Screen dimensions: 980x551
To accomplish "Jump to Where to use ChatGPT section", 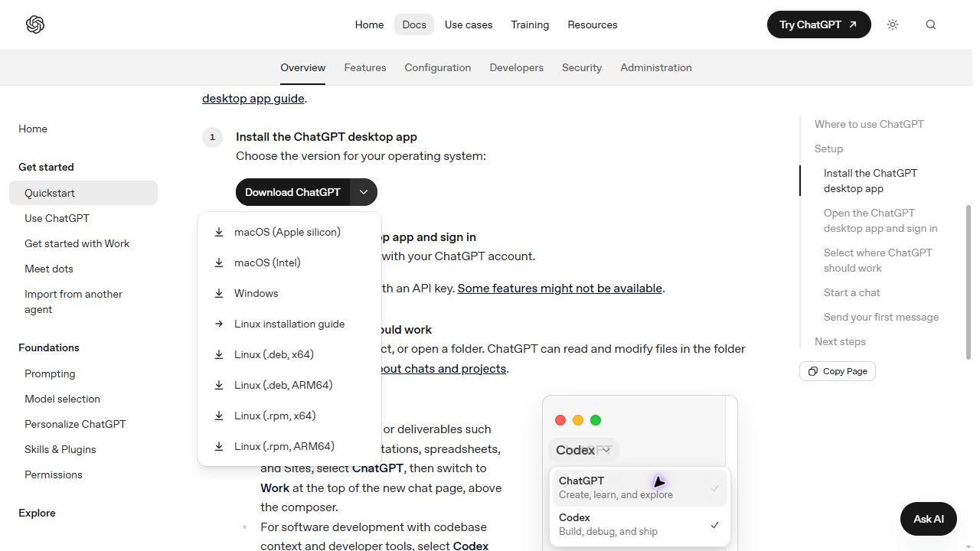I will coord(869,124).
